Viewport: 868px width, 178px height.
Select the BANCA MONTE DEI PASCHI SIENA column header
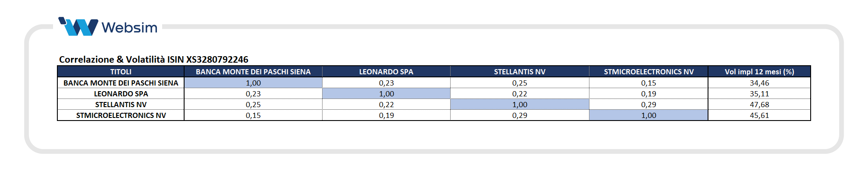[x=253, y=72]
